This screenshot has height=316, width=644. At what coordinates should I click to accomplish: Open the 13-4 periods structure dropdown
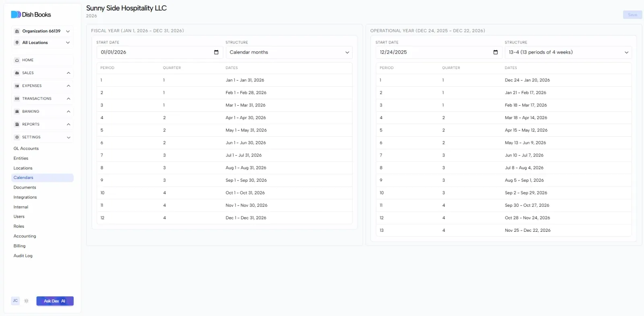[x=568, y=52]
